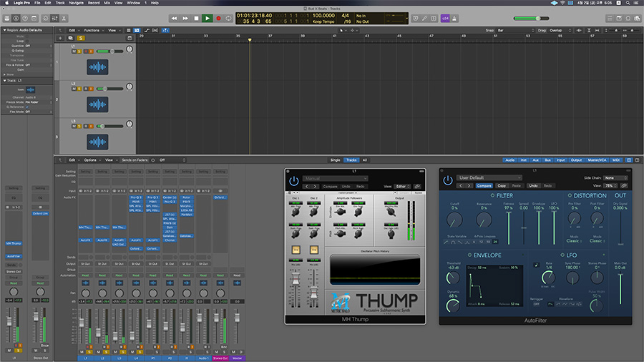Open the Browsers media icon

tap(637, 19)
